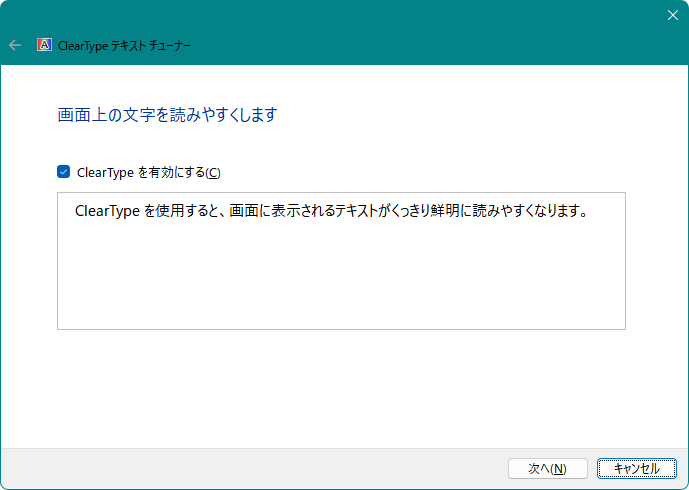Image resolution: width=689 pixels, height=490 pixels.
Task: Click the empty lower area of the preview box
Action: click(340, 285)
